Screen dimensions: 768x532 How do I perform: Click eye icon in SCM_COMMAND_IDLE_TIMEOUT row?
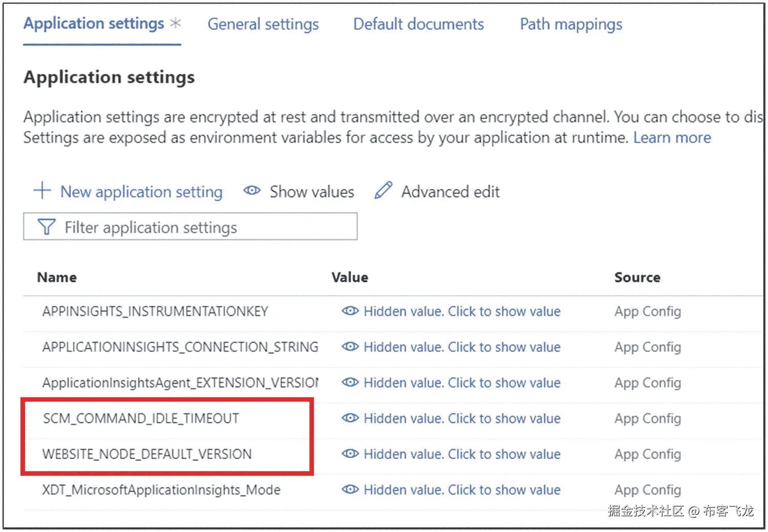click(x=350, y=418)
